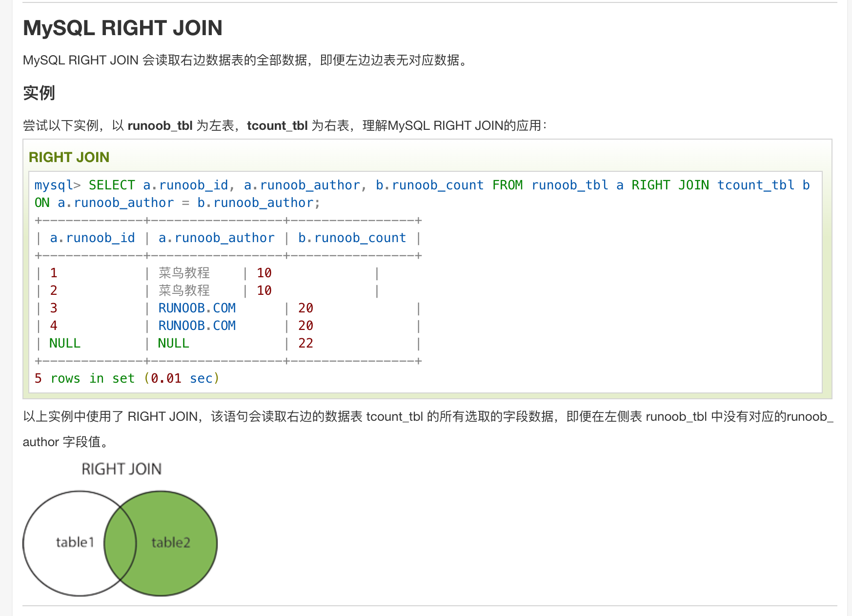Select the "FROM" keyword in the query
The height and width of the screenshot is (616, 852).
[507, 185]
